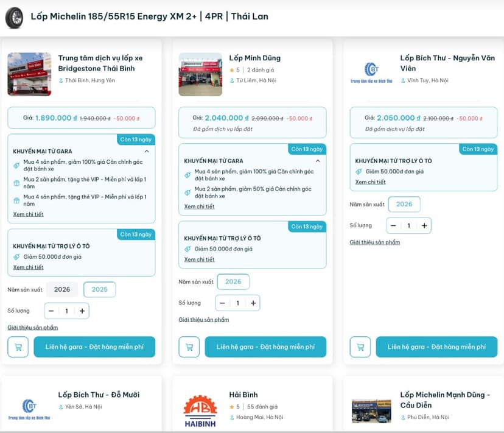This screenshot has width=504, height=433.
Task: Open Michelin Mạnh Dũng Cầu Diễn shop photo
Action: click(x=371, y=411)
